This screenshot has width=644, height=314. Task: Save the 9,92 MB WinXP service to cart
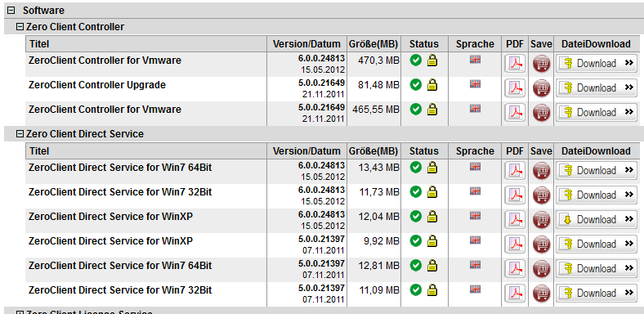click(x=541, y=244)
